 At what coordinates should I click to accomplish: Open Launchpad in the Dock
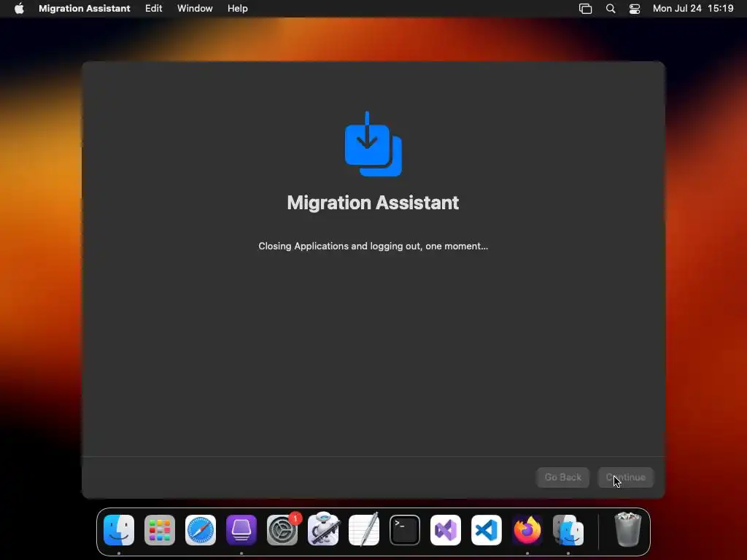160,530
